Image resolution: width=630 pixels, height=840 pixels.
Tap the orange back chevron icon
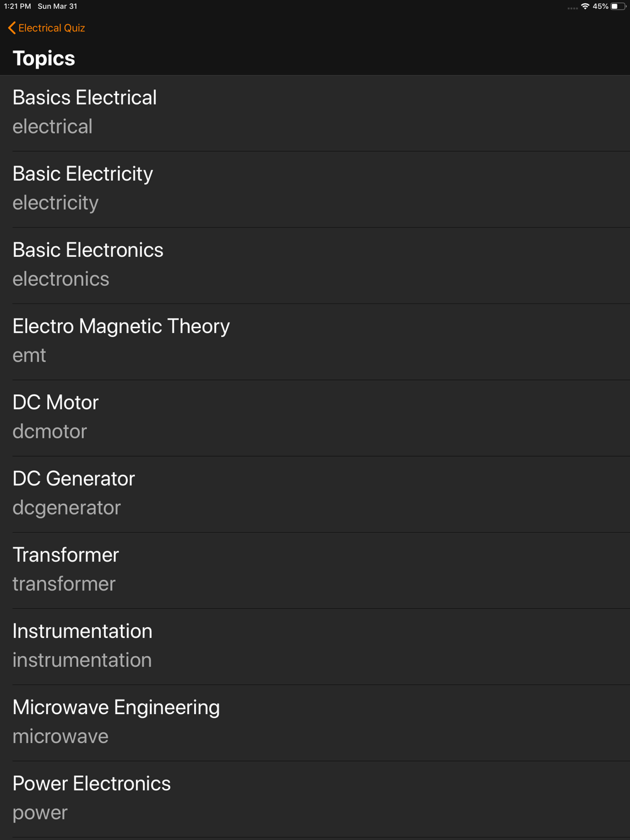pyautogui.click(x=11, y=28)
